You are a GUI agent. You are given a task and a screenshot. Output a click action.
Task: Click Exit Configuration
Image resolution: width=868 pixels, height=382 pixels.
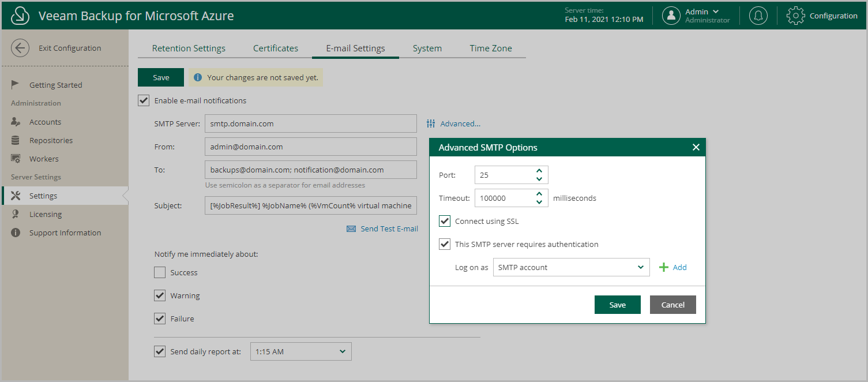click(70, 48)
